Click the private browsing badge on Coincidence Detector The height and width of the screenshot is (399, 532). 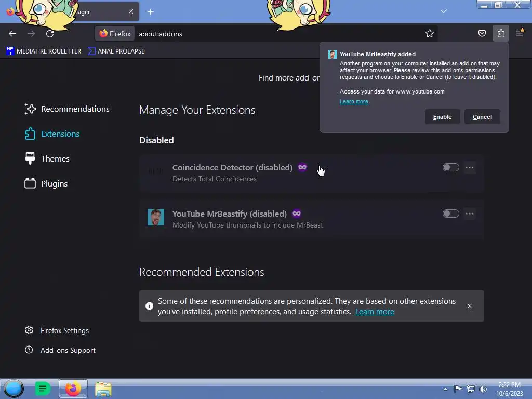pyautogui.click(x=302, y=167)
